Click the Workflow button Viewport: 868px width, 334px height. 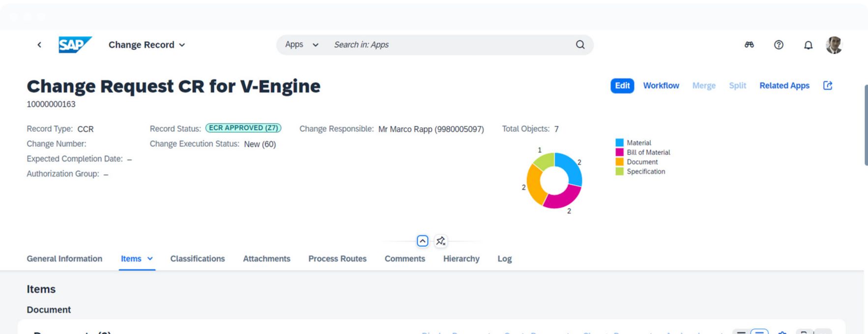tap(661, 85)
